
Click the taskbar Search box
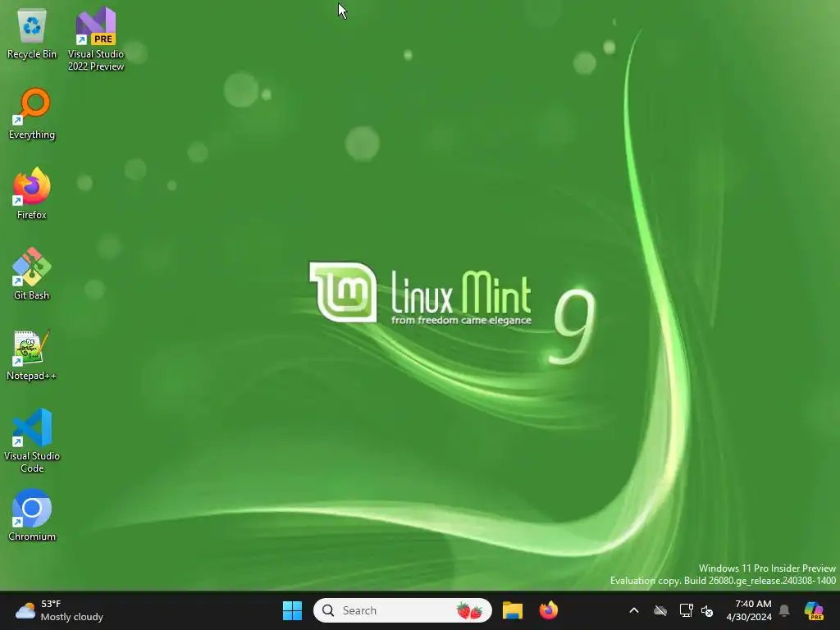click(x=402, y=610)
